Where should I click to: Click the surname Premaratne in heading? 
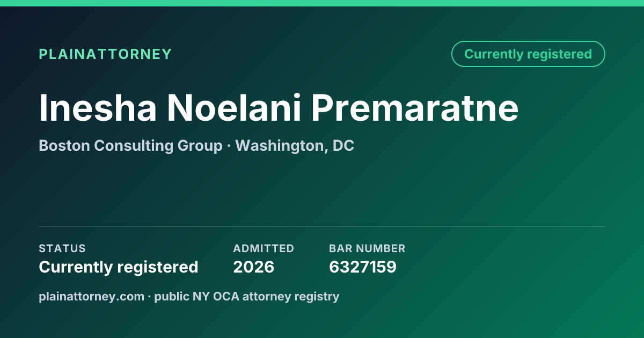[x=415, y=108]
